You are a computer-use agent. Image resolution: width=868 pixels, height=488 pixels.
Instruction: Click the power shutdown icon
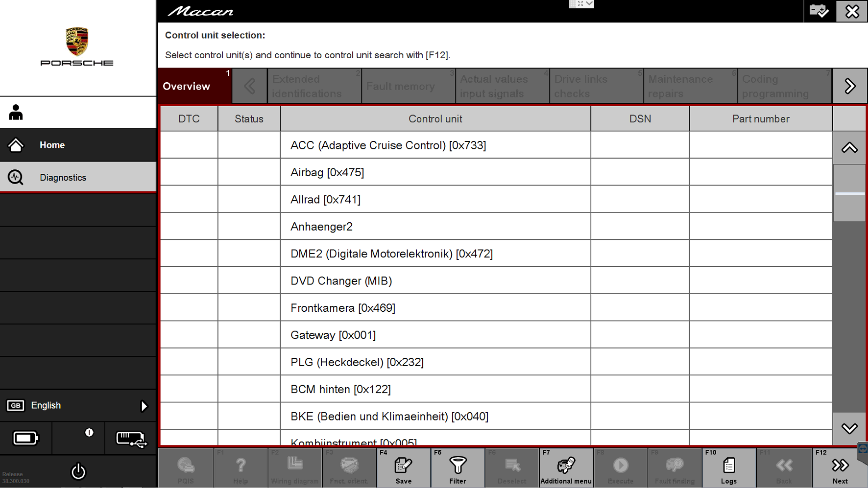pyautogui.click(x=78, y=471)
